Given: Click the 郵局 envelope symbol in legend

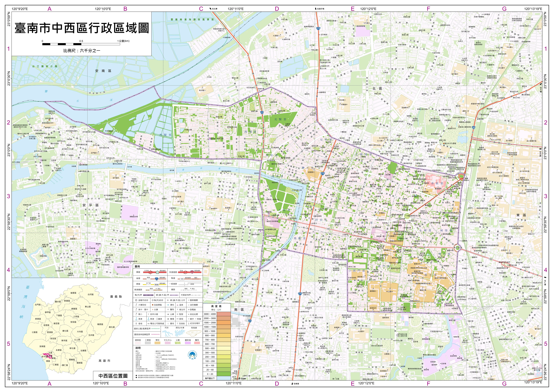Looking at the screenshot, I should tap(178, 319).
